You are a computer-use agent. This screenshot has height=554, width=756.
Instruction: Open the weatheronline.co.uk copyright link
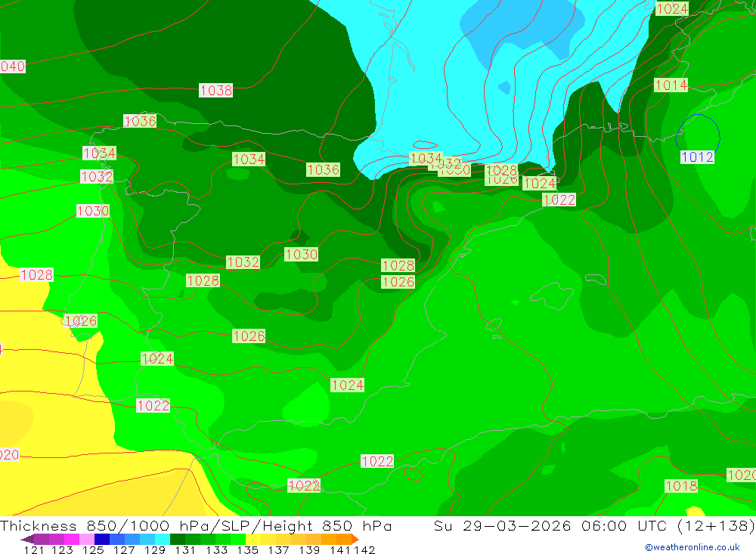tap(692, 547)
